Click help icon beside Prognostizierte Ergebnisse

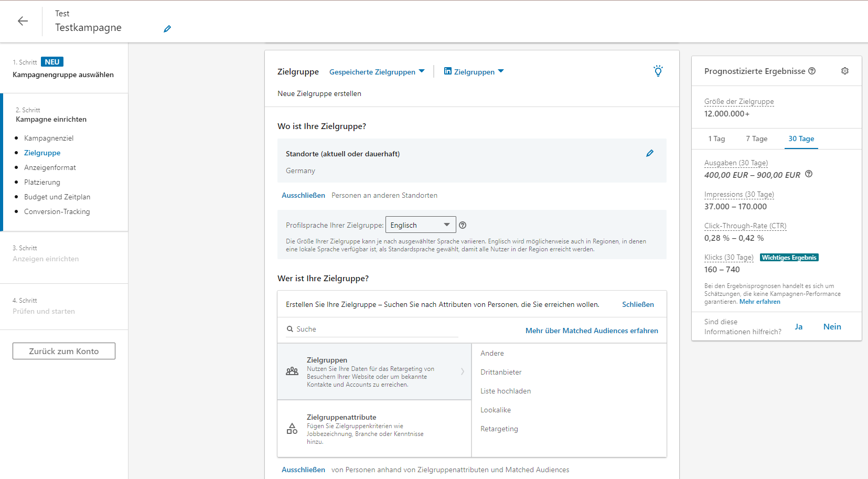812,71
